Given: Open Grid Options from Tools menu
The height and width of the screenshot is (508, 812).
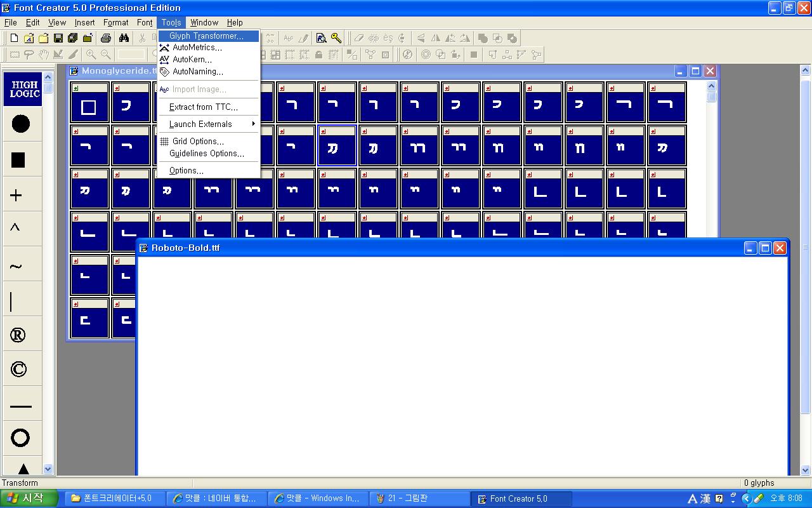Looking at the screenshot, I should click(198, 142).
